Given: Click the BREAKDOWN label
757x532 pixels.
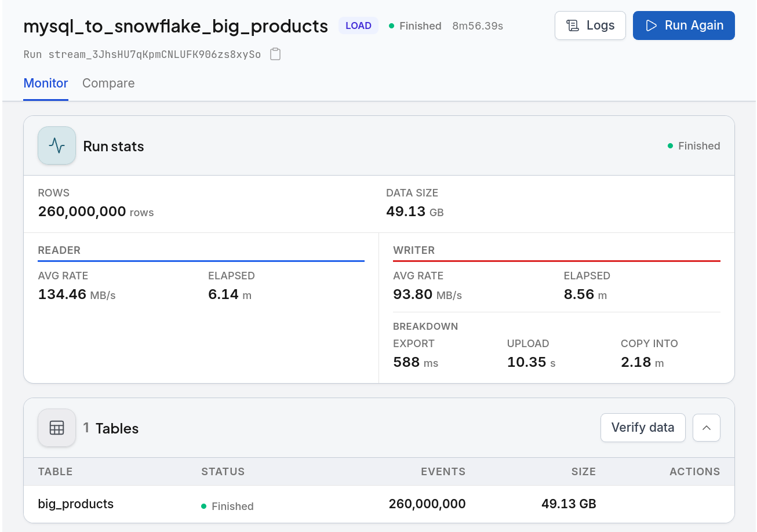Looking at the screenshot, I should click(425, 326).
